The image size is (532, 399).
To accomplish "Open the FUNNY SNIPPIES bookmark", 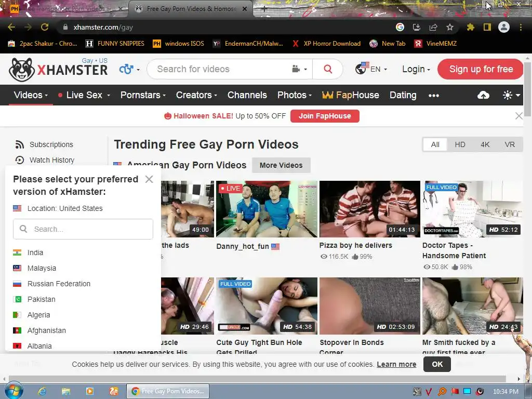I will (115, 44).
